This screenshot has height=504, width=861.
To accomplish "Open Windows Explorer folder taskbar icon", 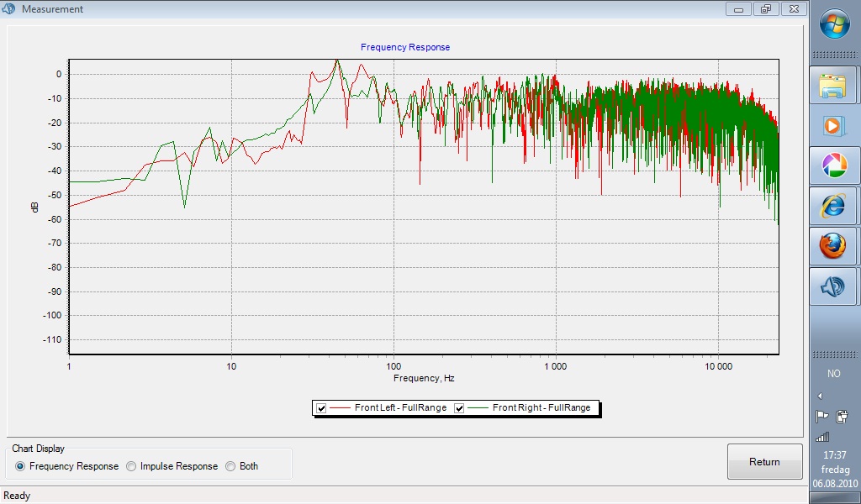I will [x=832, y=85].
